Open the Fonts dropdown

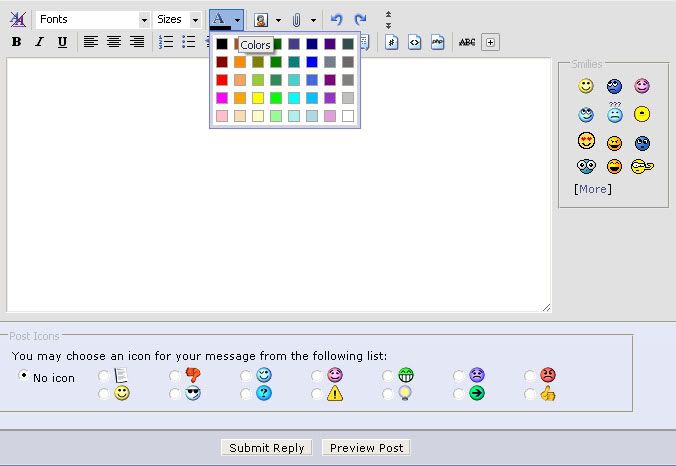pyautogui.click(x=91, y=19)
